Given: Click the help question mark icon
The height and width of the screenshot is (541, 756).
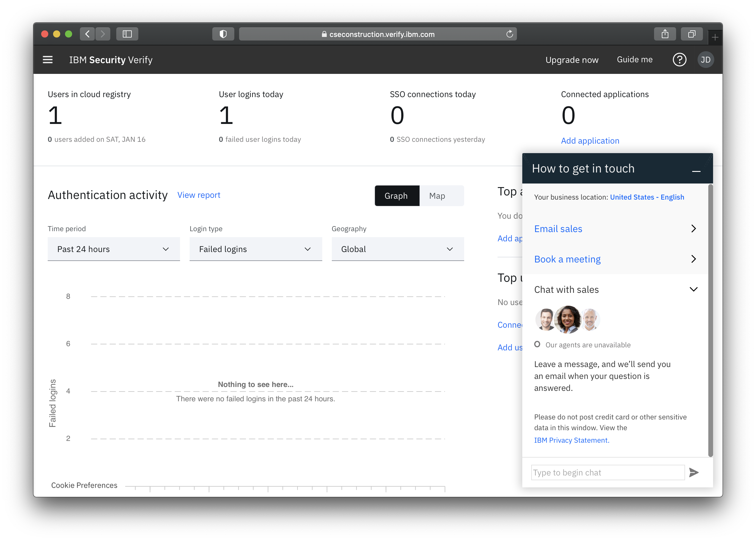Looking at the screenshot, I should pos(679,60).
